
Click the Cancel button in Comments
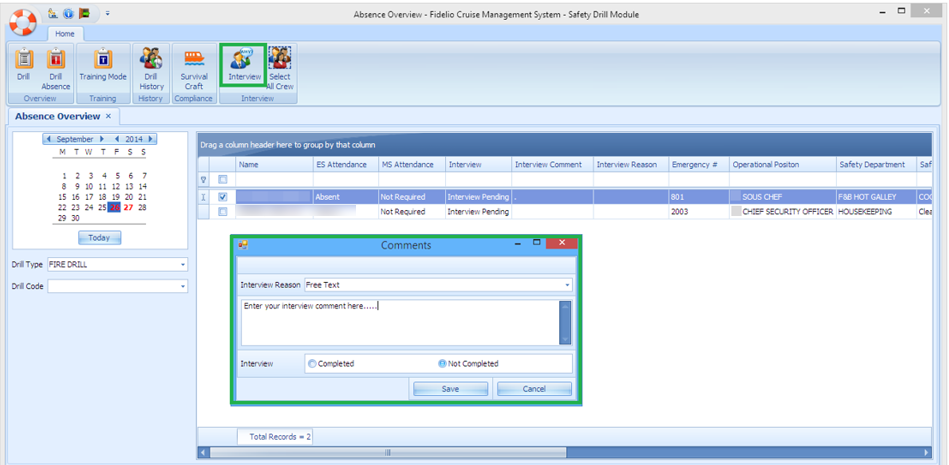[x=534, y=389]
